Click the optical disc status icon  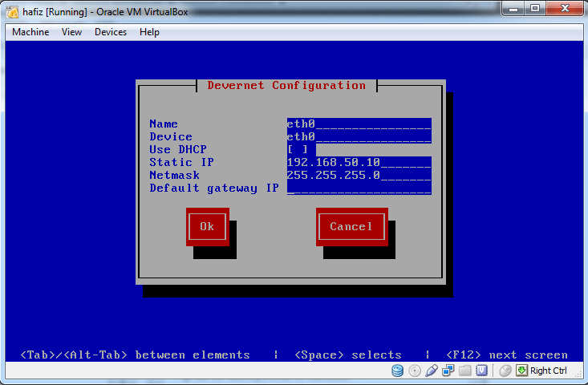coord(415,371)
